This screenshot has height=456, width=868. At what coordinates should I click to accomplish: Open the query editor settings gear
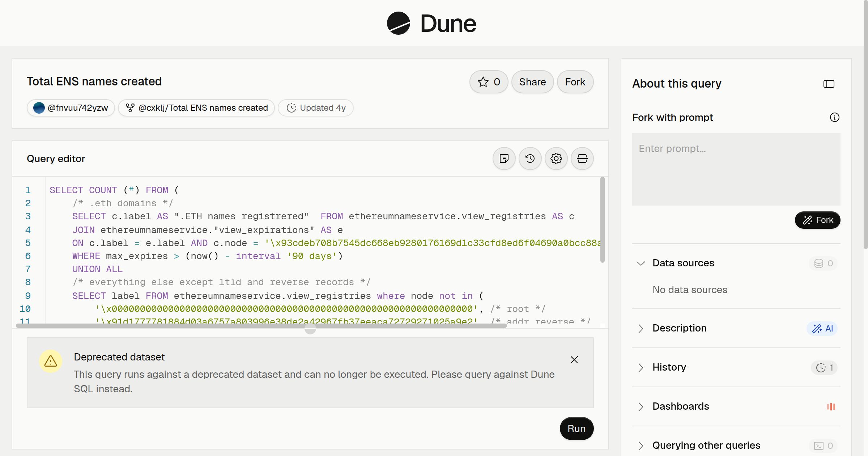556,159
